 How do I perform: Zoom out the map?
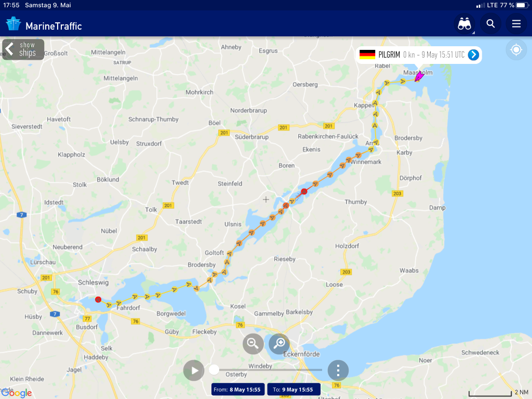click(253, 344)
